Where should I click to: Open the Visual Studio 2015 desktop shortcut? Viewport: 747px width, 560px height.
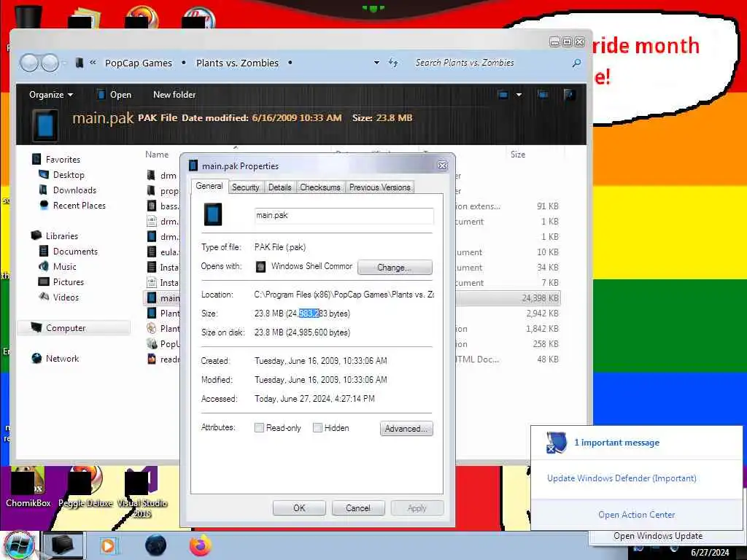tap(142, 494)
